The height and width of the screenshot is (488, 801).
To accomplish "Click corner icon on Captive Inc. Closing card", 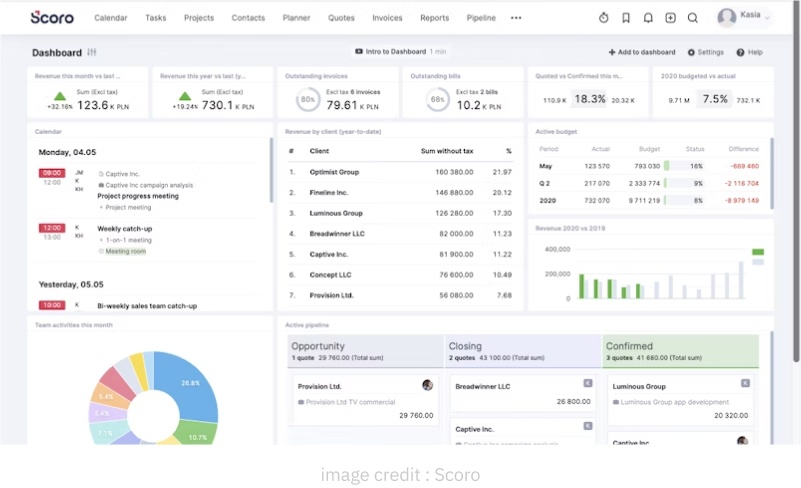I will [x=588, y=426].
